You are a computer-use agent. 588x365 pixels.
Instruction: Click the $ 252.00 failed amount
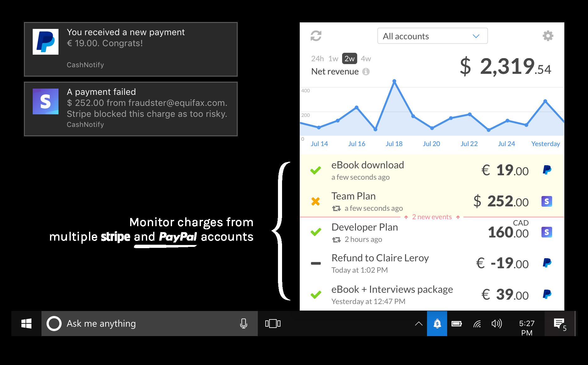(x=501, y=201)
